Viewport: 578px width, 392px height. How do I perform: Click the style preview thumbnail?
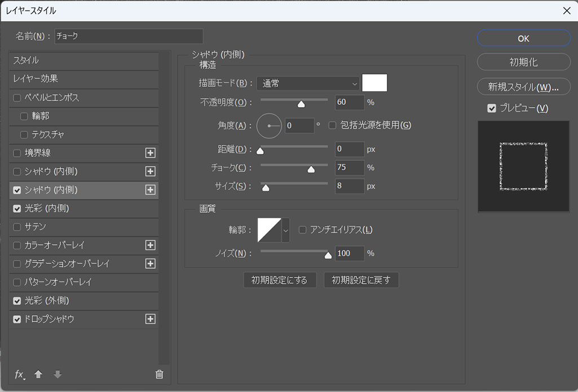point(523,166)
